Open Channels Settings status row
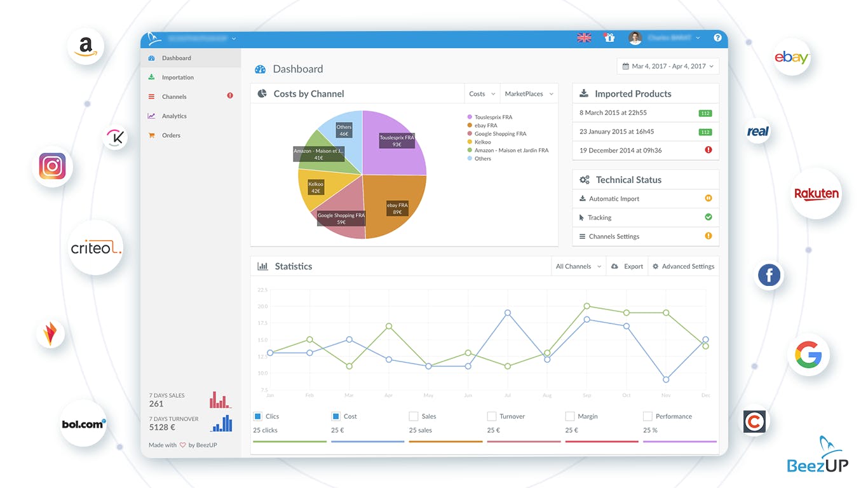868x488 pixels. click(646, 236)
